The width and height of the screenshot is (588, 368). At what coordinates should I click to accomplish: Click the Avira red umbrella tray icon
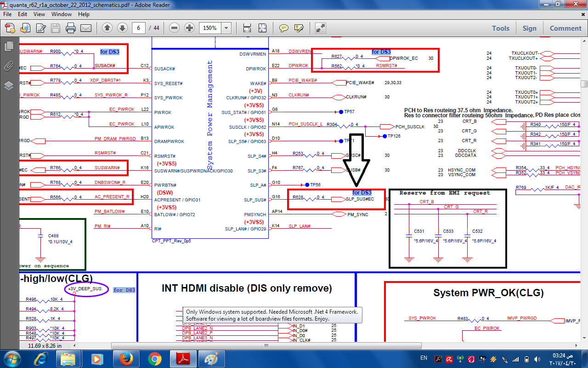449,359
